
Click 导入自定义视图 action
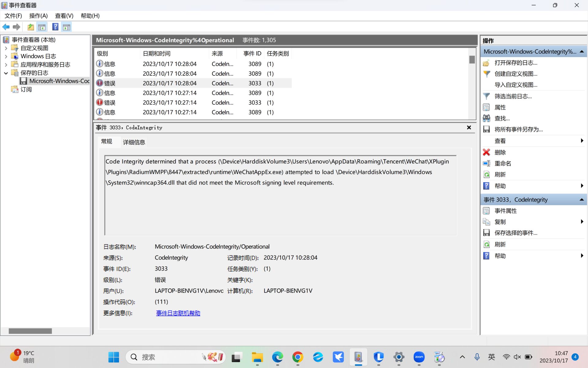point(516,85)
